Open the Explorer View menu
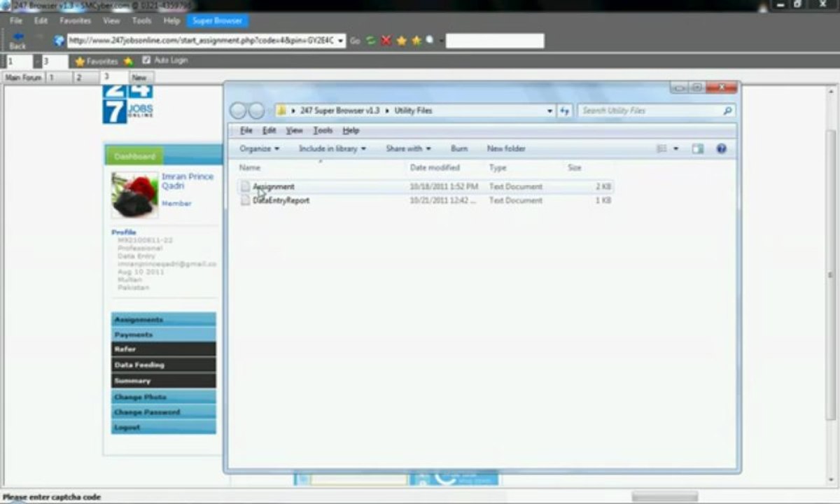 point(294,130)
